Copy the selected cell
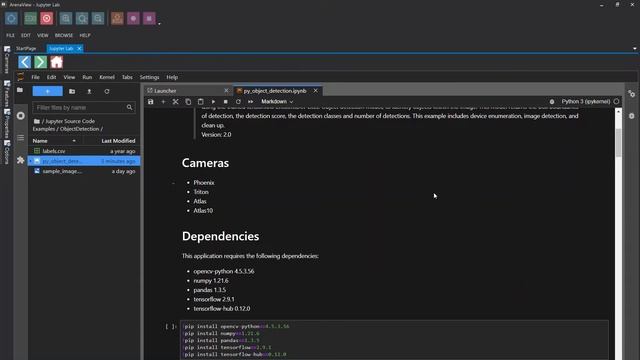This screenshot has width=640, height=360. [x=188, y=102]
